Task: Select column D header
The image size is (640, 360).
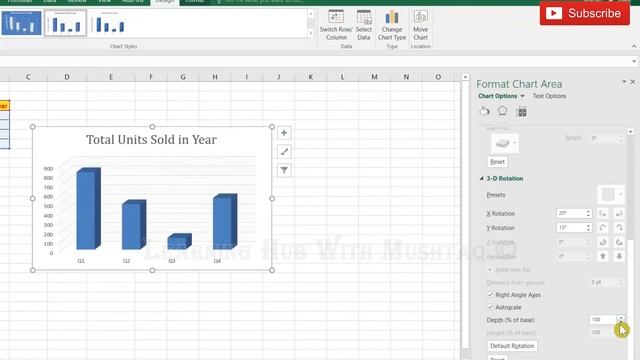Action: [67, 77]
